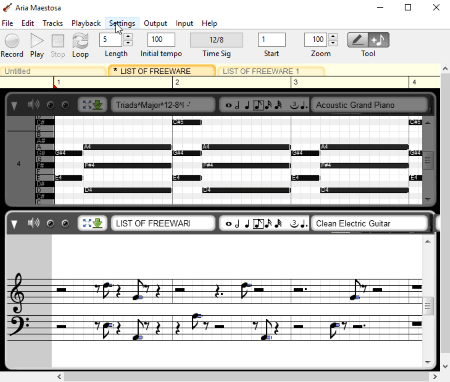Switch to the LIST OF FREEWARE 1 tab
The image size is (450, 382).
coord(271,71)
